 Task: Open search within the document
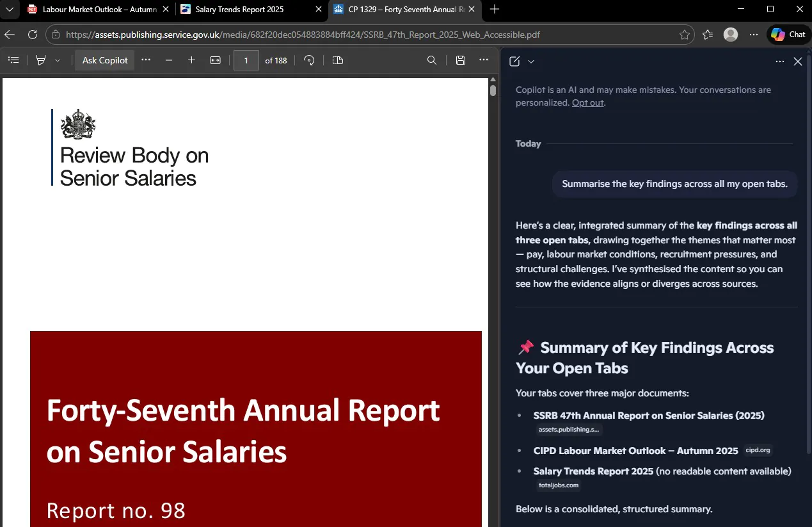[431, 60]
